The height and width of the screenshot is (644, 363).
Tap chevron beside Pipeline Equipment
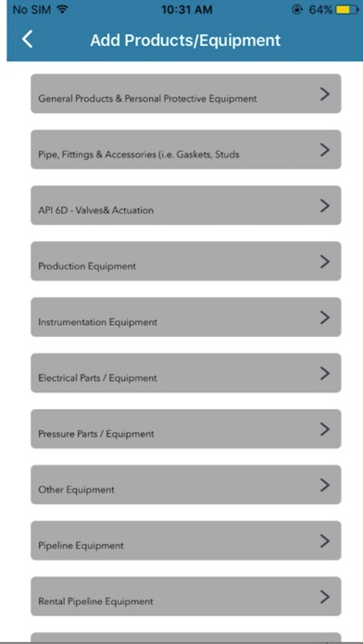pyautogui.click(x=325, y=541)
